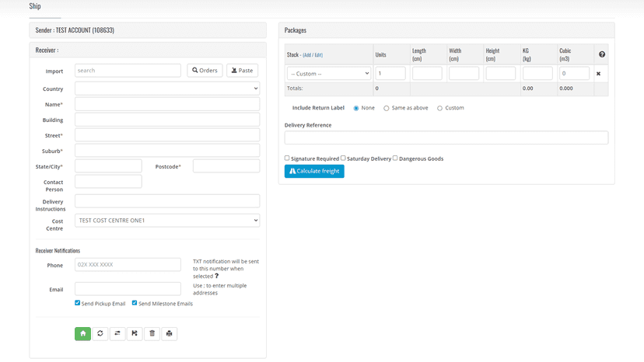Click the Height (cm) package field
The width and height of the screenshot is (644, 362).
[501, 74]
